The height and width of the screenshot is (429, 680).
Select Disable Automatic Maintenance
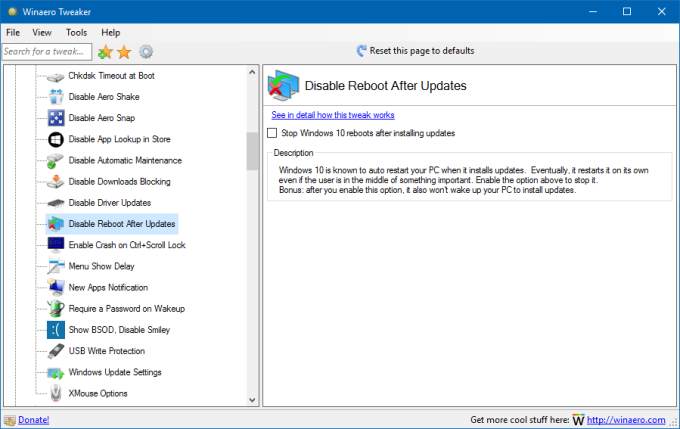click(125, 160)
